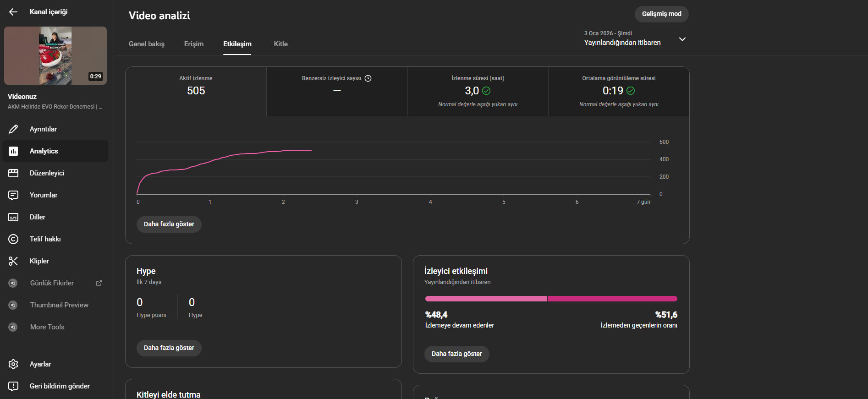
Task: Click Daha fazla göster under İzleyici etkileşimi
Action: click(457, 354)
